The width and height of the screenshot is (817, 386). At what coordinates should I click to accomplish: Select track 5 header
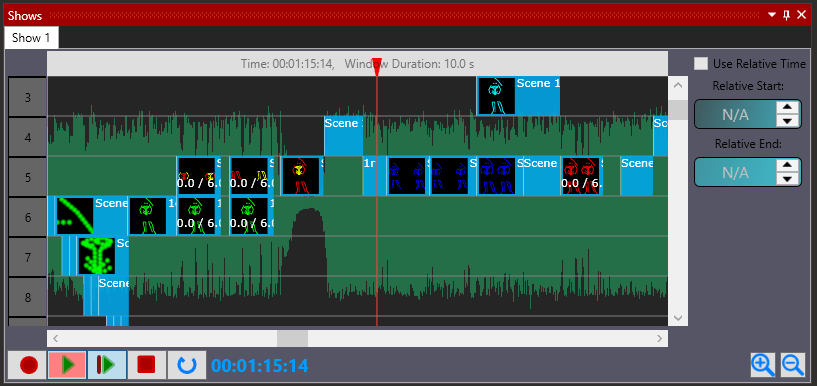[28, 177]
